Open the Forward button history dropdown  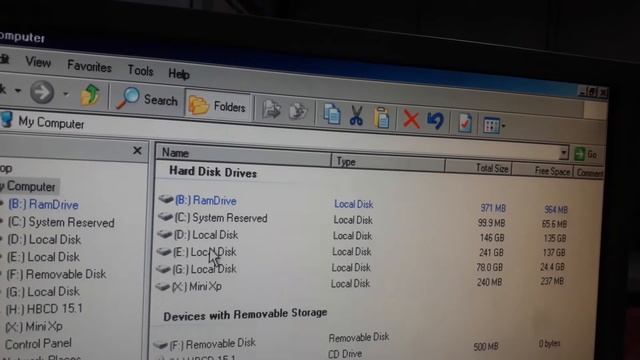[65, 94]
